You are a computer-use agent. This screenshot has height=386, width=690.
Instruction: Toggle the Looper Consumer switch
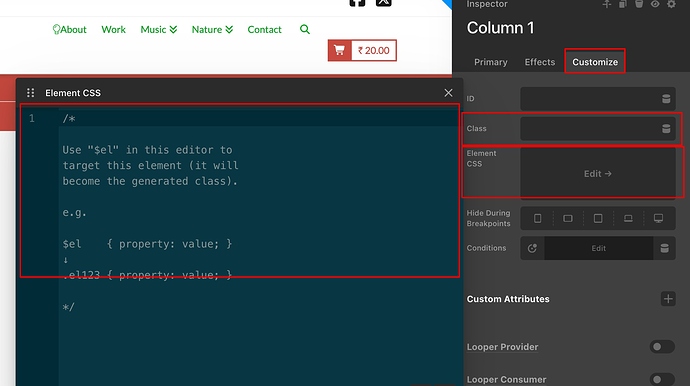[x=662, y=379]
